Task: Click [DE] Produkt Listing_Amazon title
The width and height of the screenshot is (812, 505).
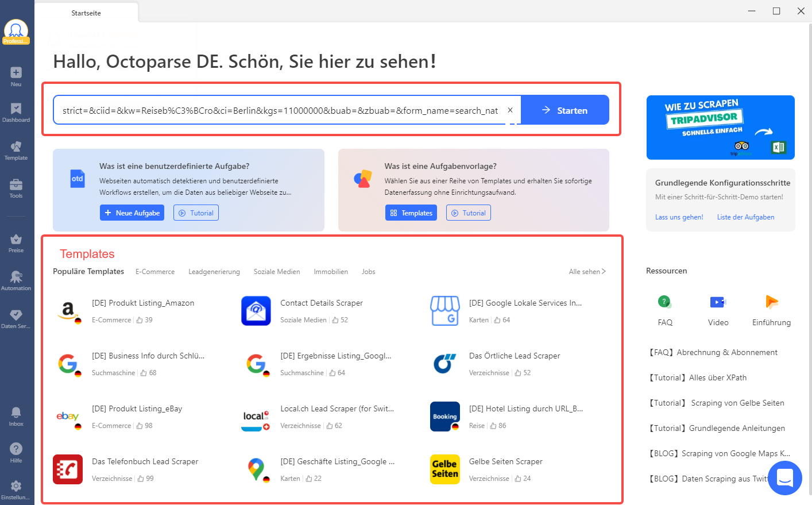Action: pyautogui.click(x=143, y=303)
